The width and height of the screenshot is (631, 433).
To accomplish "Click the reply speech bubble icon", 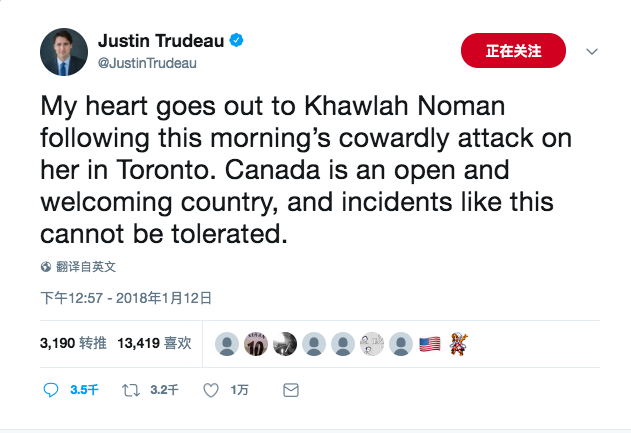I will click(52, 390).
